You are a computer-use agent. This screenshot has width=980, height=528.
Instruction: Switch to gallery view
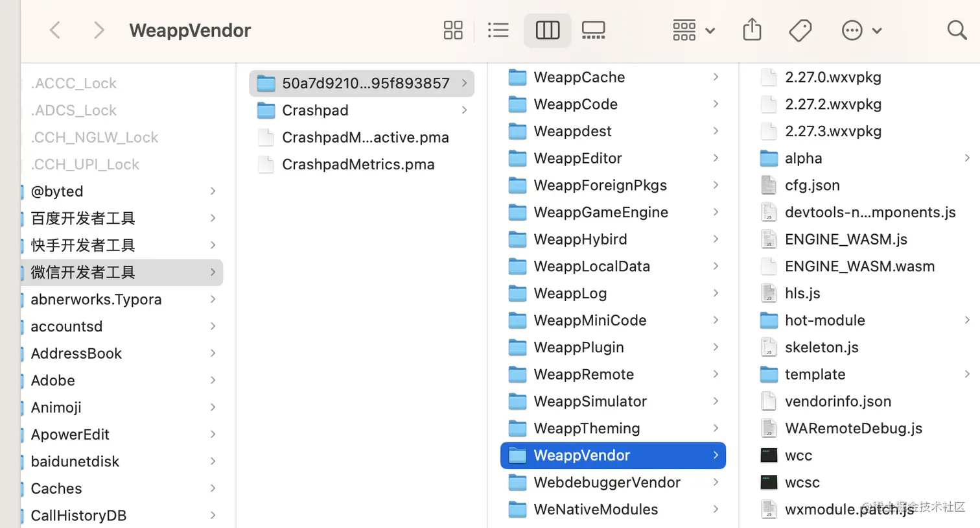tap(593, 30)
